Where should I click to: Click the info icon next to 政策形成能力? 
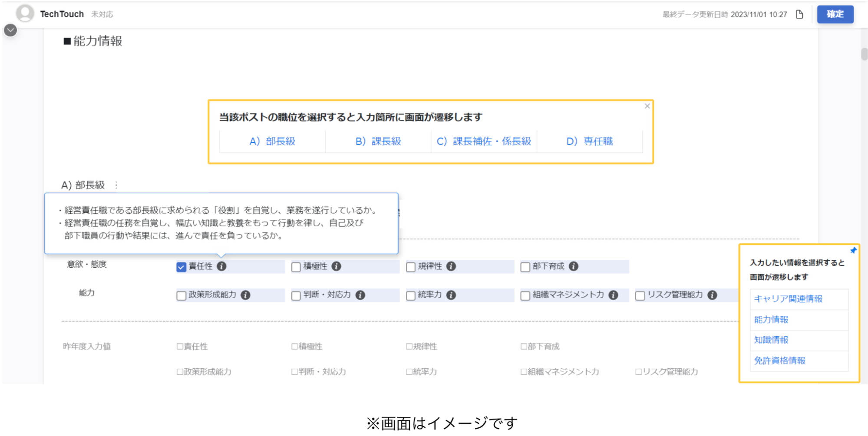click(245, 295)
